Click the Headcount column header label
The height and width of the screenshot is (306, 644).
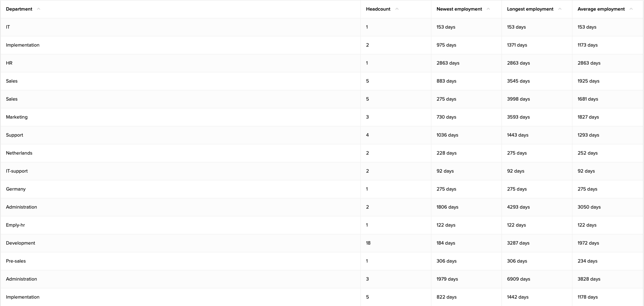tap(378, 9)
